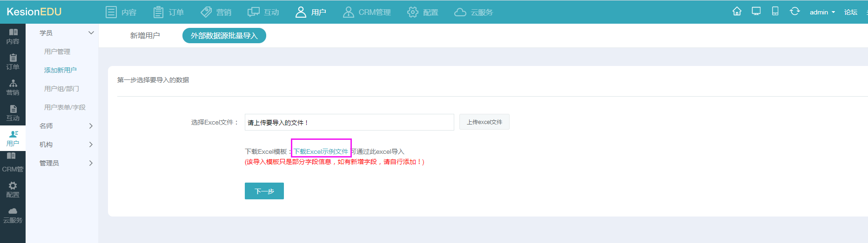
Task: Open the mobile phone preview icon
Action: click(775, 12)
